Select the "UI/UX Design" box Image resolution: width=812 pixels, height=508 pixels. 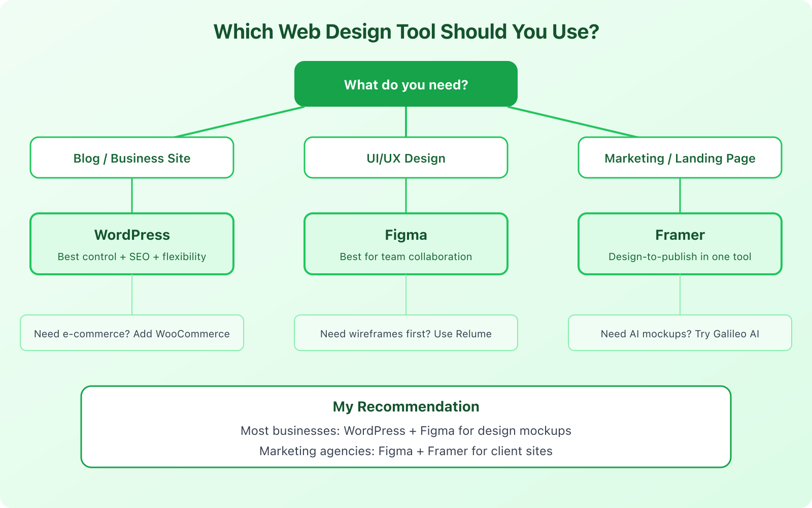click(x=405, y=157)
